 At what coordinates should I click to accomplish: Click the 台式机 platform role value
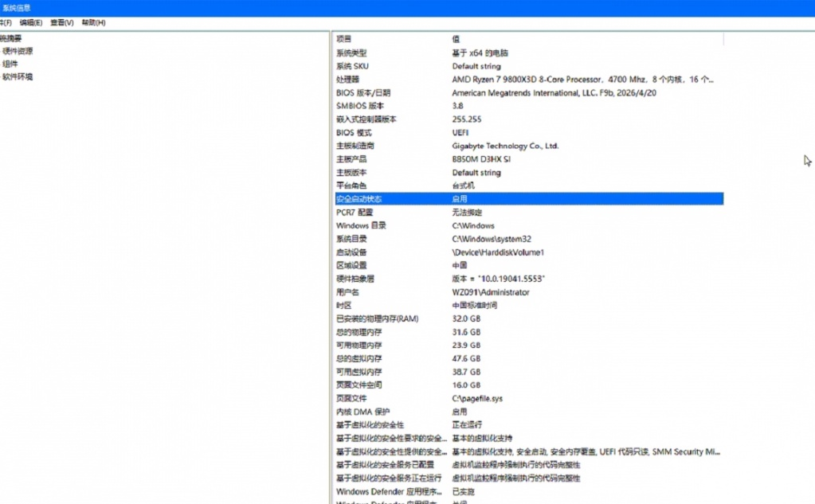tap(463, 186)
